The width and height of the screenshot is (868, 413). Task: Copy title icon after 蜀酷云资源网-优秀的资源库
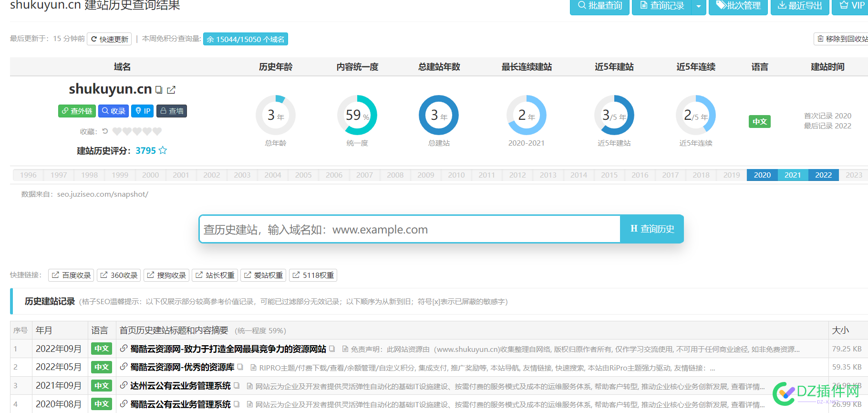point(240,367)
